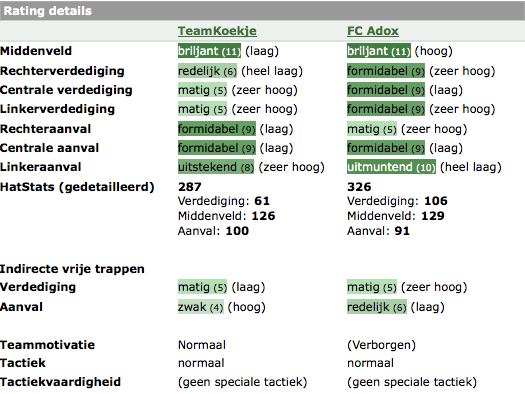
Task: Click TeamKoekje's zwak (4) Aanval rating
Action: (201, 307)
